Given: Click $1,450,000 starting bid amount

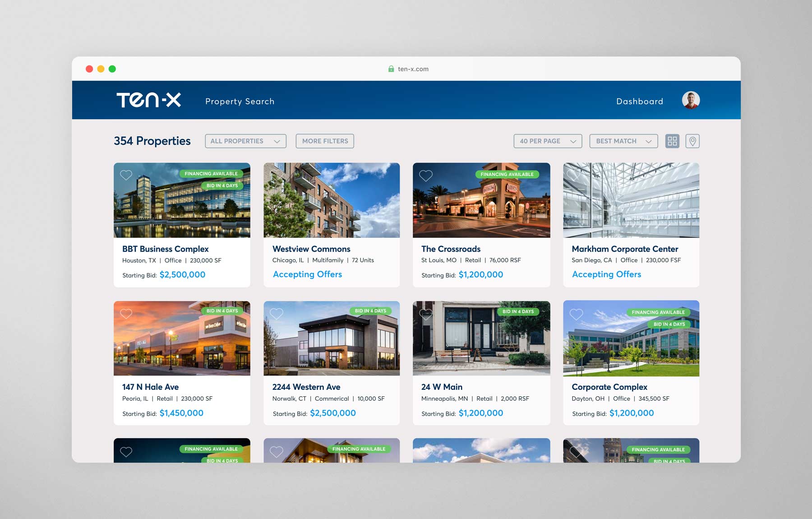Looking at the screenshot, I should point(181,413).
